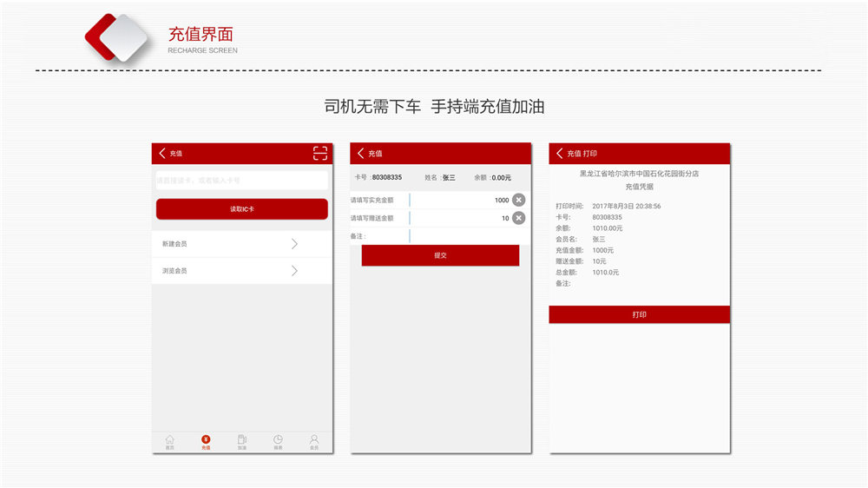This screenshot has width=868, height=488.
Task: Clear the 1000 recharge amount field
Action: click(518, 200)
